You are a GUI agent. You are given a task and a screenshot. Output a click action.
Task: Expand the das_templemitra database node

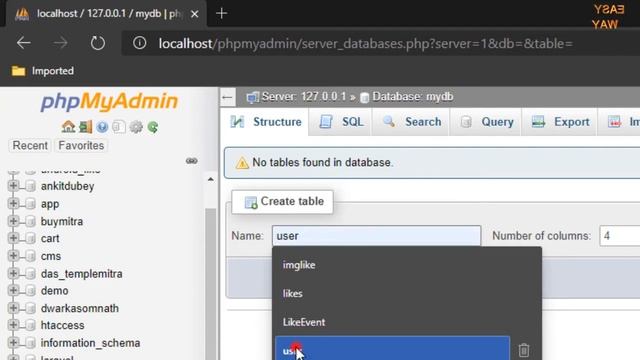[x=13, y=273]
